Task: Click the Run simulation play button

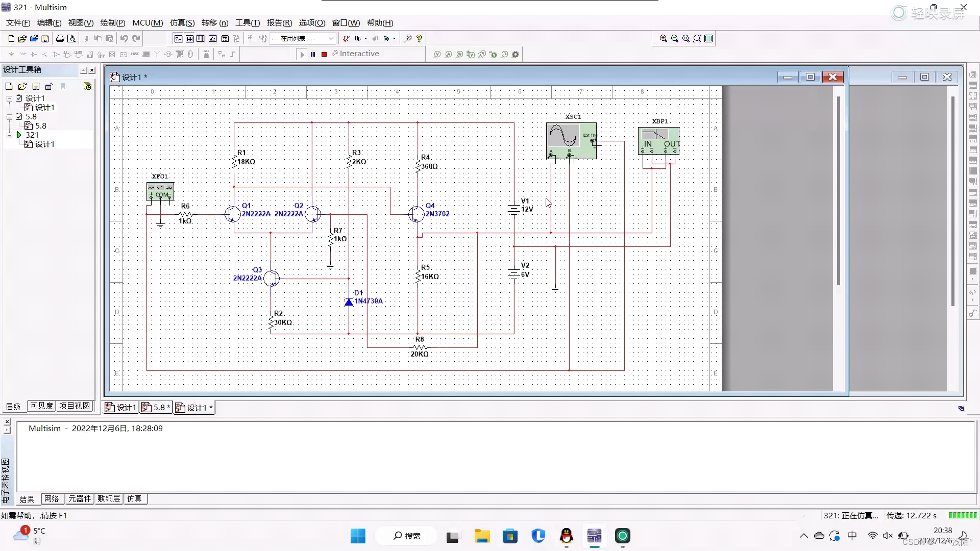Action: (302, 54)
